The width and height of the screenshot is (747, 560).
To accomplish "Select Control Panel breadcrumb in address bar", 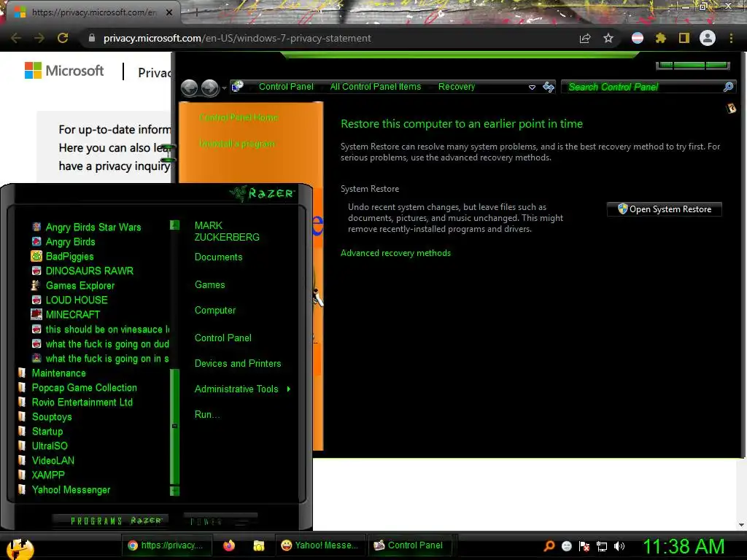I will click(286, 87).
